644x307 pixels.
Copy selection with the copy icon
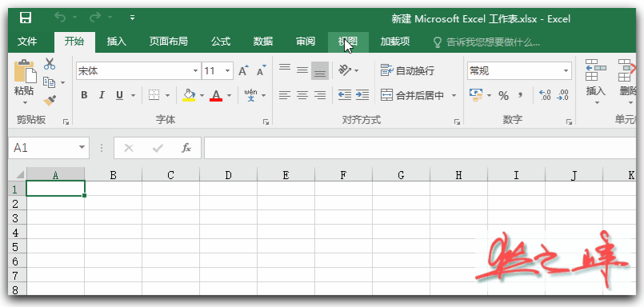point(50,82)
